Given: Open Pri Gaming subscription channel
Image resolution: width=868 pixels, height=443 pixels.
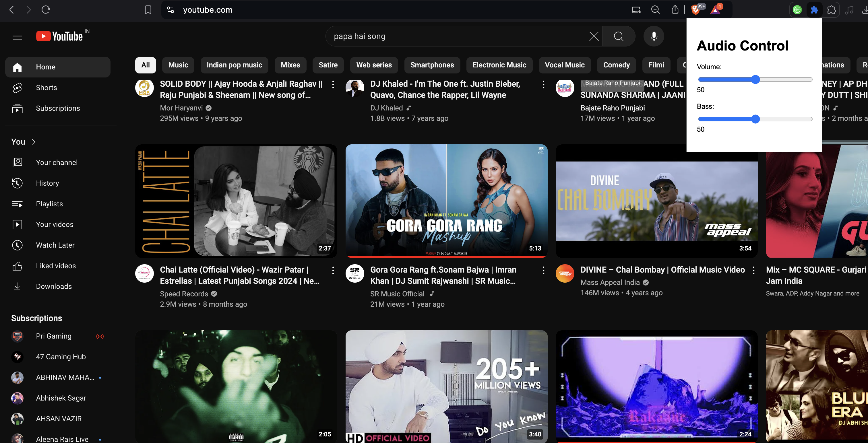Looking at the screenshot, I should (x=58, y=336).
